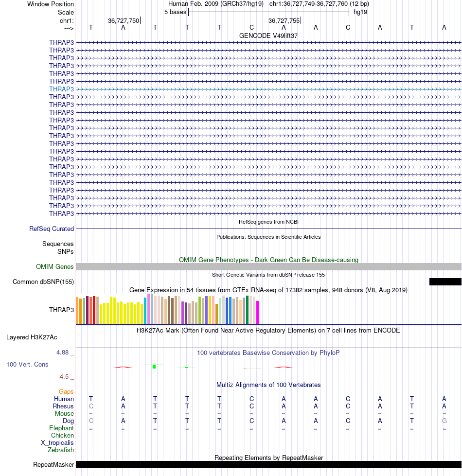Click the light-blue THRAP3 intron arrow line

click(x=268, y=89)
